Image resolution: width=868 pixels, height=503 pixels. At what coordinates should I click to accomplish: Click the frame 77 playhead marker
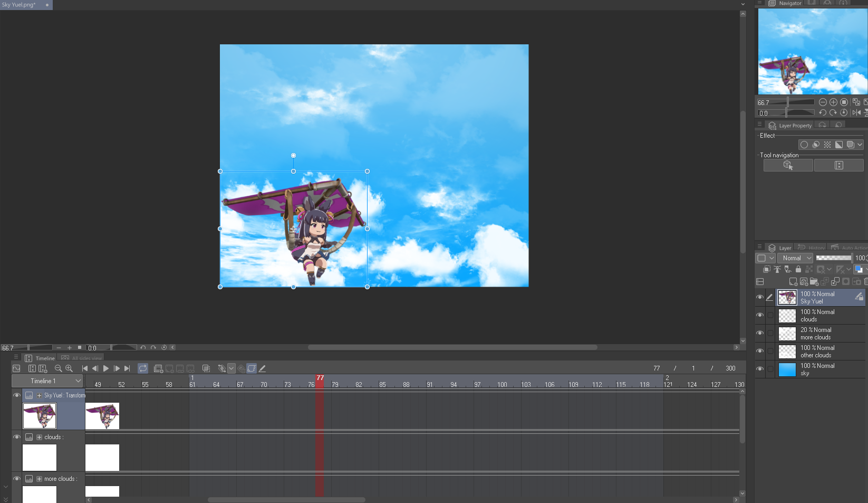click(320, 378)
